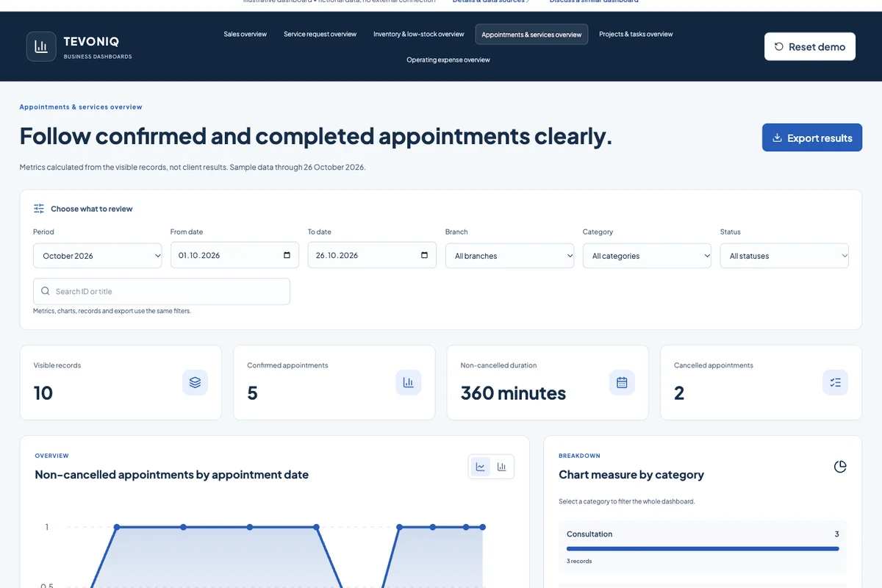Click the Chart measure by category heading

click(x=631, y=475)
